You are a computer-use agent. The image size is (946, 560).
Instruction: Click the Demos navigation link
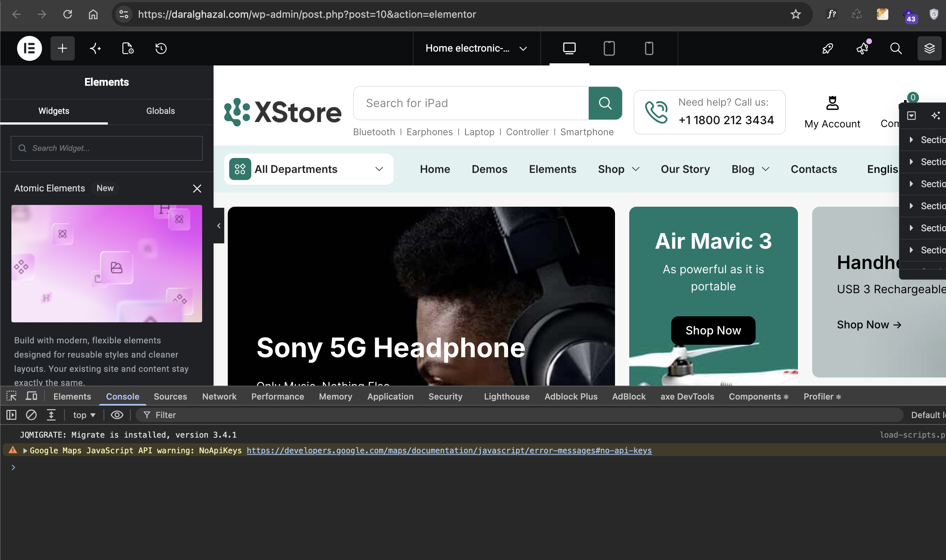(x=489, y=169)
